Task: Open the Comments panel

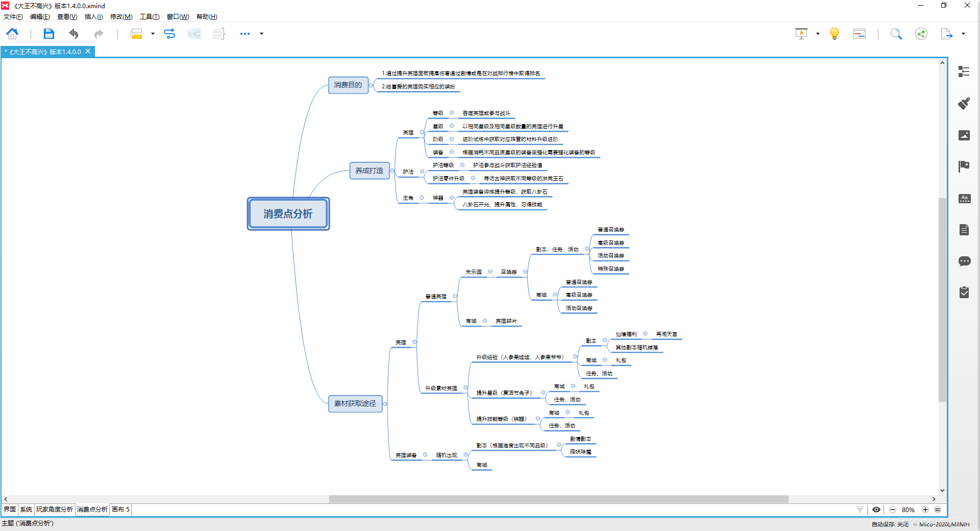Action: pos(964,261)
